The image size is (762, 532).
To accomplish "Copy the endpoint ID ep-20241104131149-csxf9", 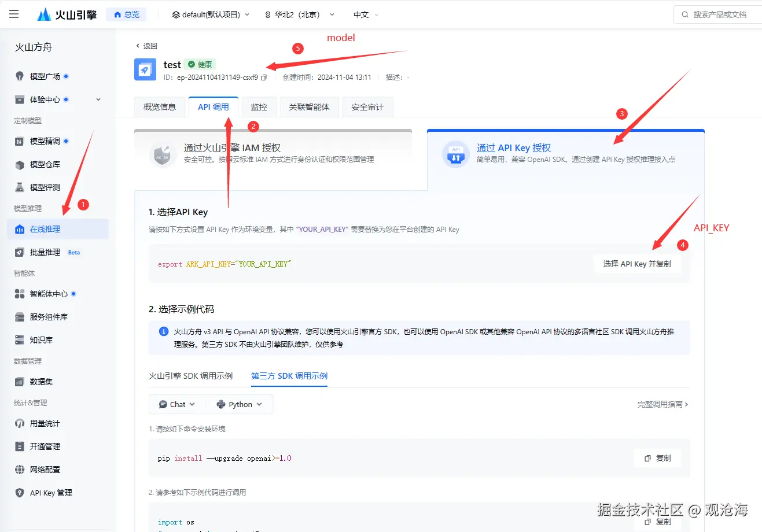I will [x=264, y=77].
